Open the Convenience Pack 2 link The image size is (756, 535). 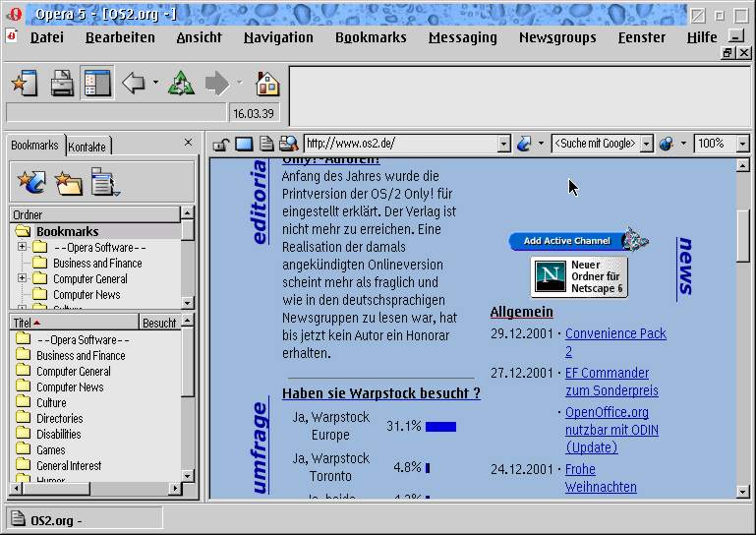pyautogui.click(x=615, y=342)
